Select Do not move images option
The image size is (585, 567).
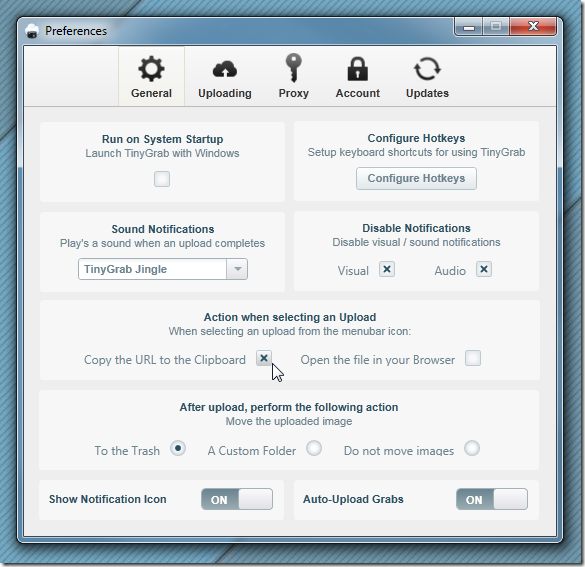click(472, 448)
